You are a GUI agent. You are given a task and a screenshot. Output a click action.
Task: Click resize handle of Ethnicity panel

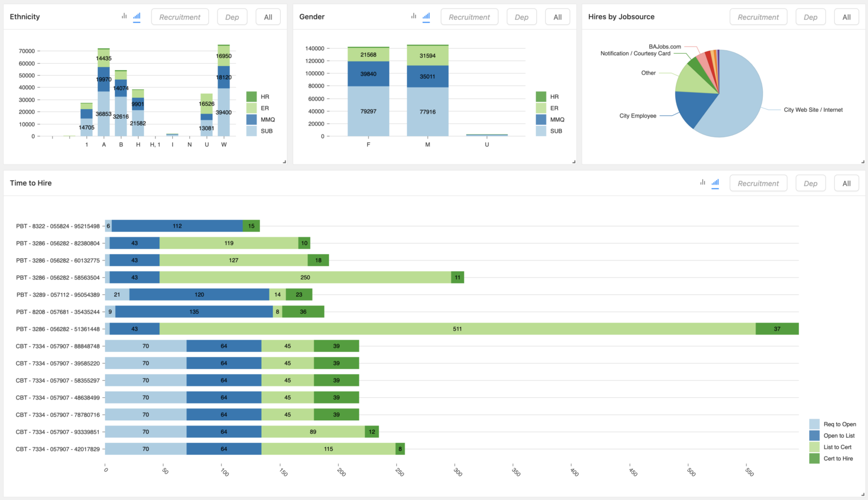point(284,162)
